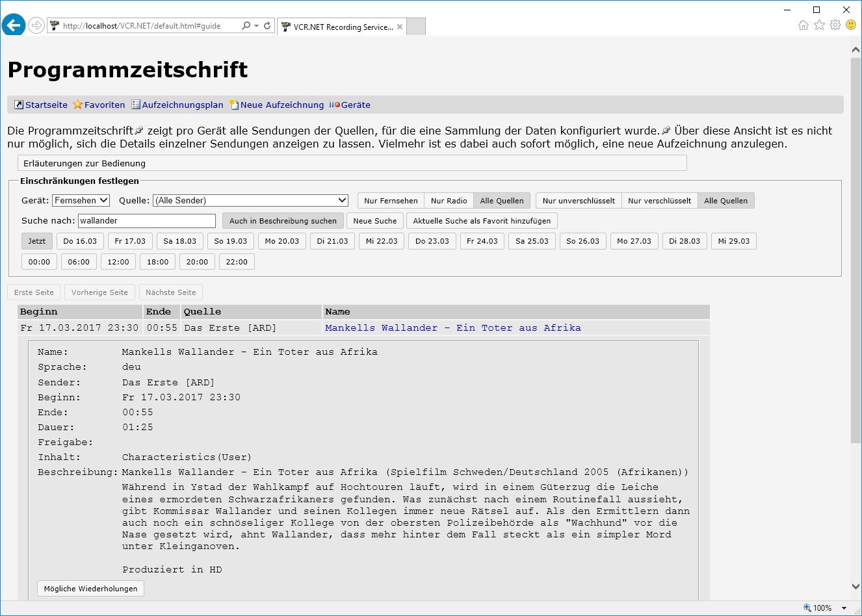Click the vertical page scrollbar
Viewport: 862px width, 616px height.
[x=855, y=260]
